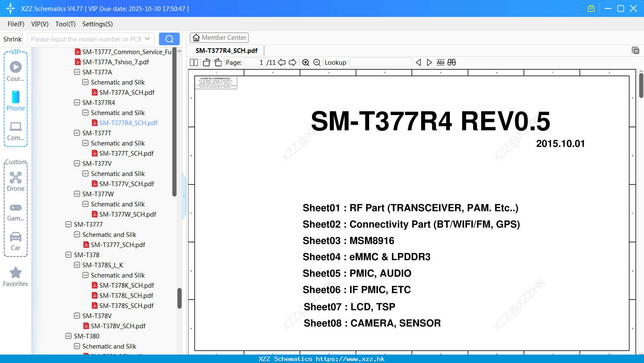Collapse the SM-T378V node
This screenshot has height=363, width=644.
(x=77, y=316)
